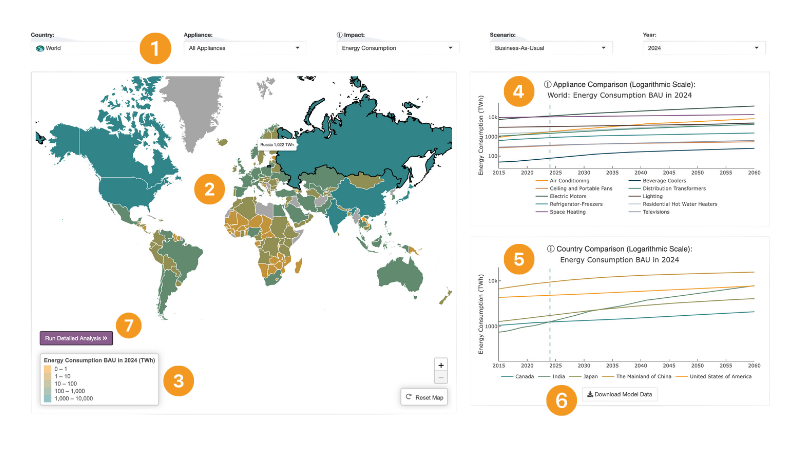Viewport: 800px width, 450px height.
Task: Select Greenland on the world map
Action: (193, 110)
